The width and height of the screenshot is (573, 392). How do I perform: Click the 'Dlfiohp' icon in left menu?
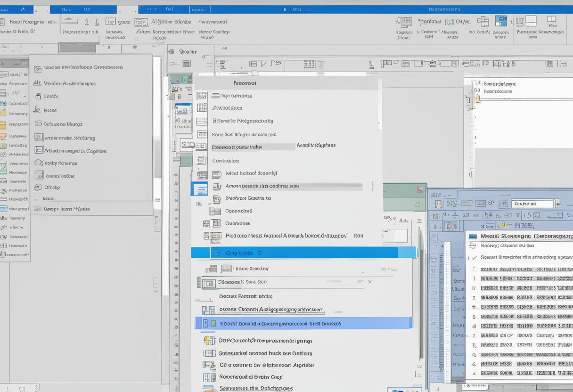pos(38,187)
